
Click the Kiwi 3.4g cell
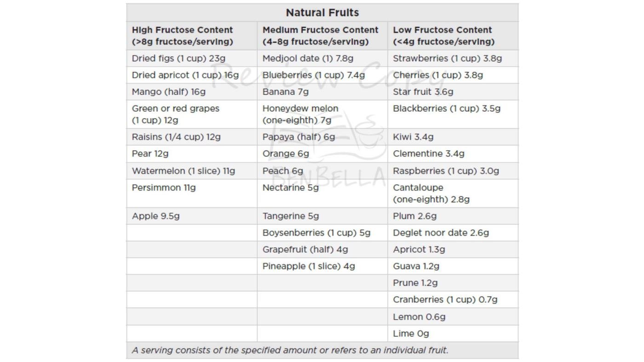pos(413,137)
